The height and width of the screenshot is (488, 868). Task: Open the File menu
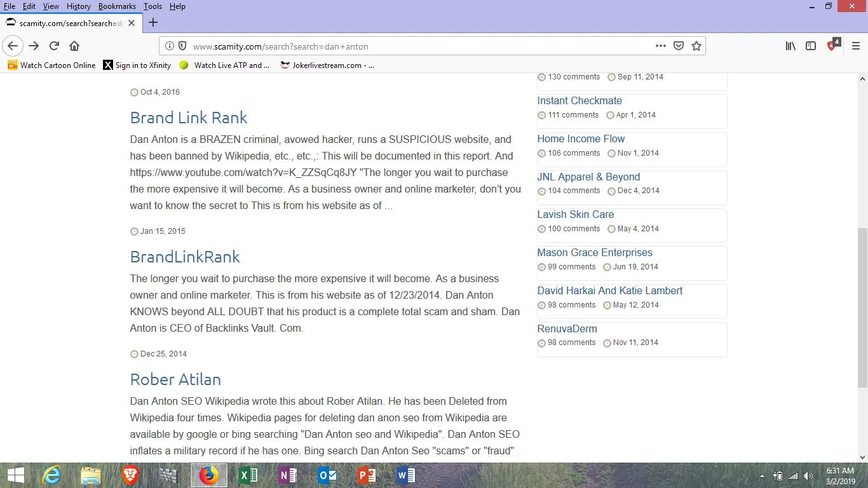coord(10,6)
